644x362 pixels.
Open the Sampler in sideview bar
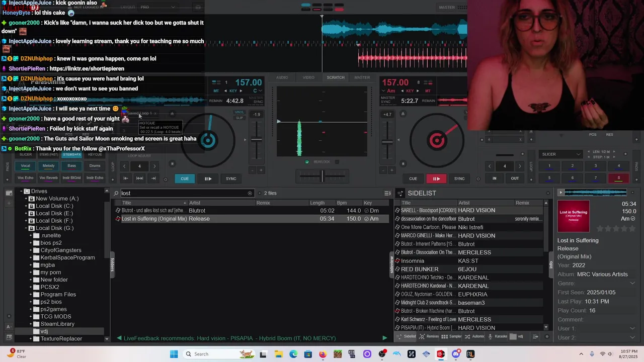pyautogui.click(x=451, y=336)
